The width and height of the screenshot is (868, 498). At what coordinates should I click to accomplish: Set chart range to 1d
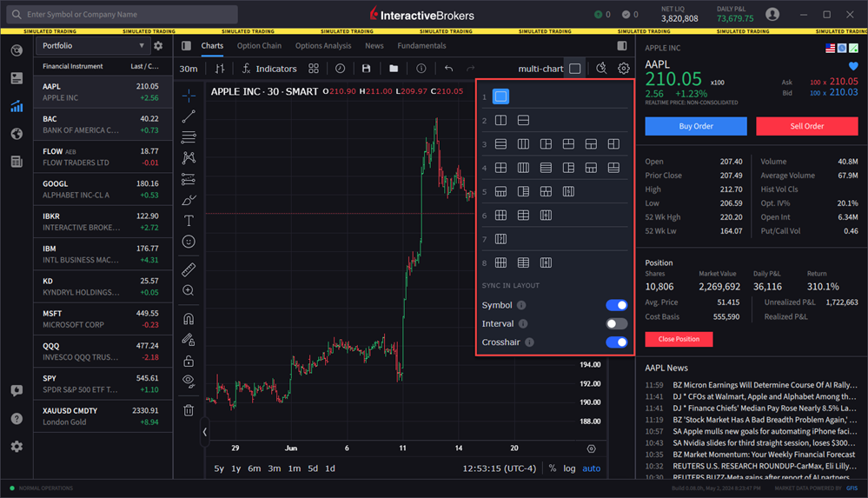(x=330, y=468)
